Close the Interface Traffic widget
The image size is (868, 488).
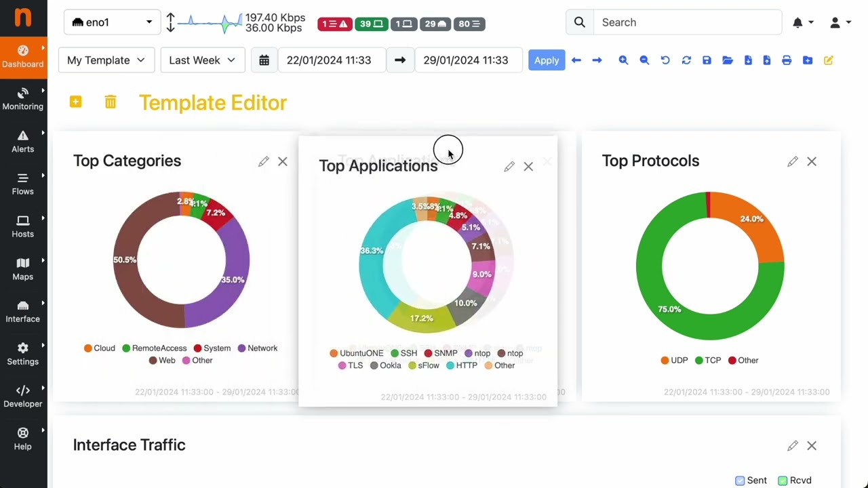pos(812,445)
